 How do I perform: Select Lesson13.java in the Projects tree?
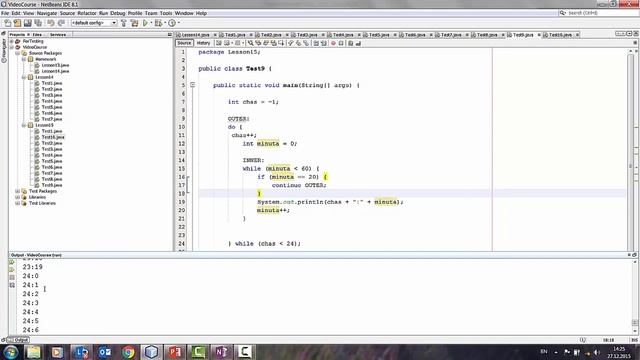pyautogui.click(x=55, y=65)
